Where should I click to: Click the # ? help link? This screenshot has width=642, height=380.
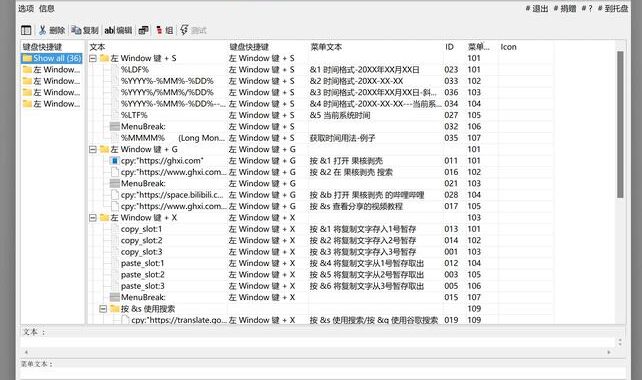click(587, 8)
